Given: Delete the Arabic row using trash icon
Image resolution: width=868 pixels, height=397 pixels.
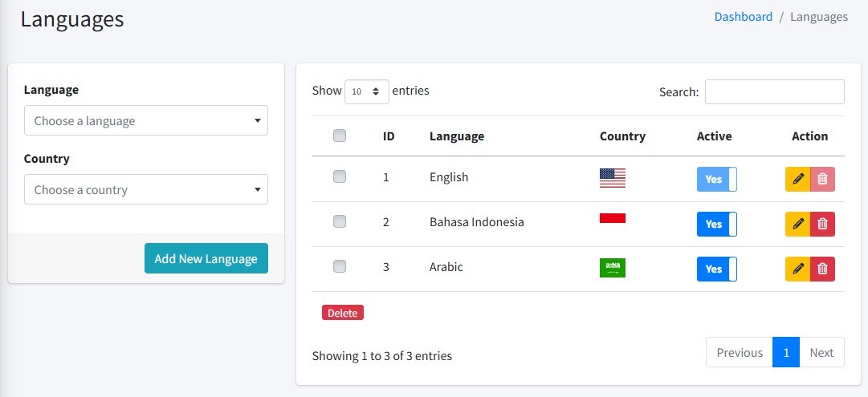Looking at the screenshot, I should [822, 269].
